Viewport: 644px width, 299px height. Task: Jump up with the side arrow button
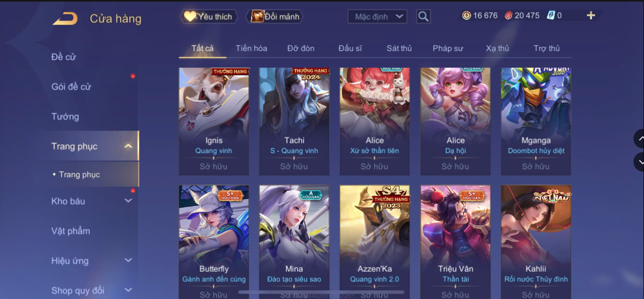[639, 139]
